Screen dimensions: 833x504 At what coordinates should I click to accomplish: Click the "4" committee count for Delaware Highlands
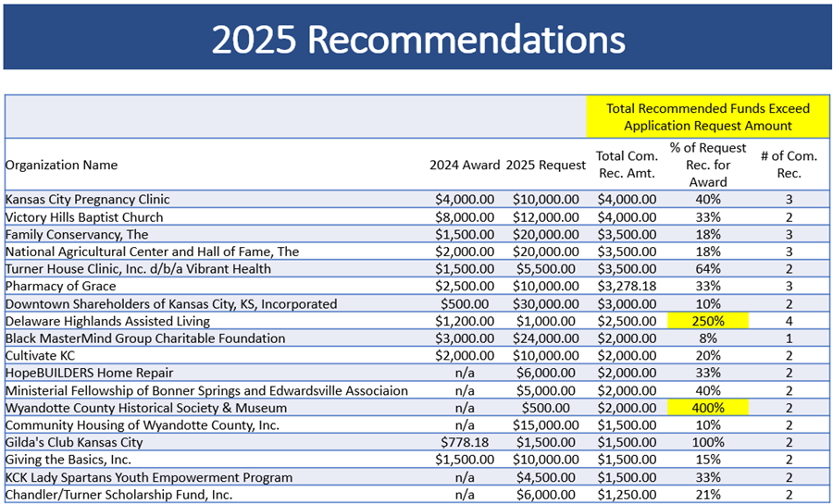click(789, 321)
